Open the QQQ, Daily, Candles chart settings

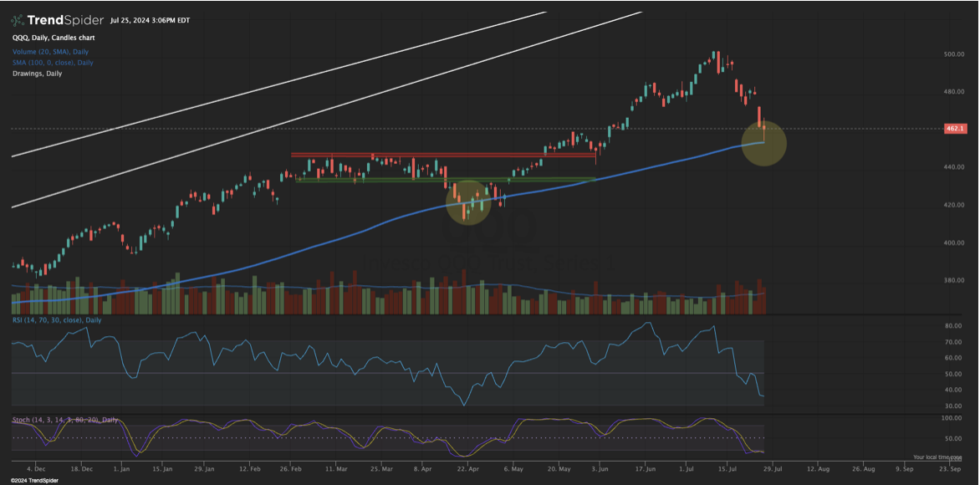click(x=52, y=37)
